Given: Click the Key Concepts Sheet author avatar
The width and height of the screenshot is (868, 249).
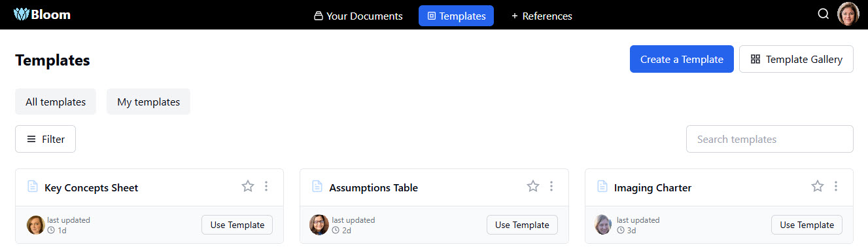Looking at the screenshot, I should [x=35, y=225].
